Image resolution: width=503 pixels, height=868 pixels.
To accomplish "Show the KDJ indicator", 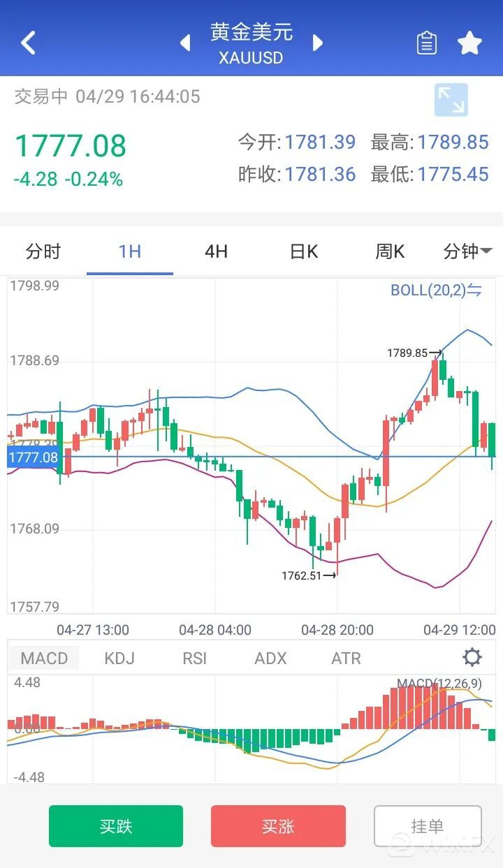I will tap(119, 658).
